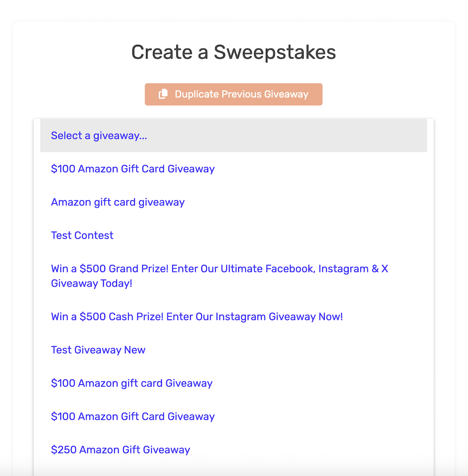
Task: Pick the lowercase 'Amazon gift card giveaway' option
Action: pos(117,202)
